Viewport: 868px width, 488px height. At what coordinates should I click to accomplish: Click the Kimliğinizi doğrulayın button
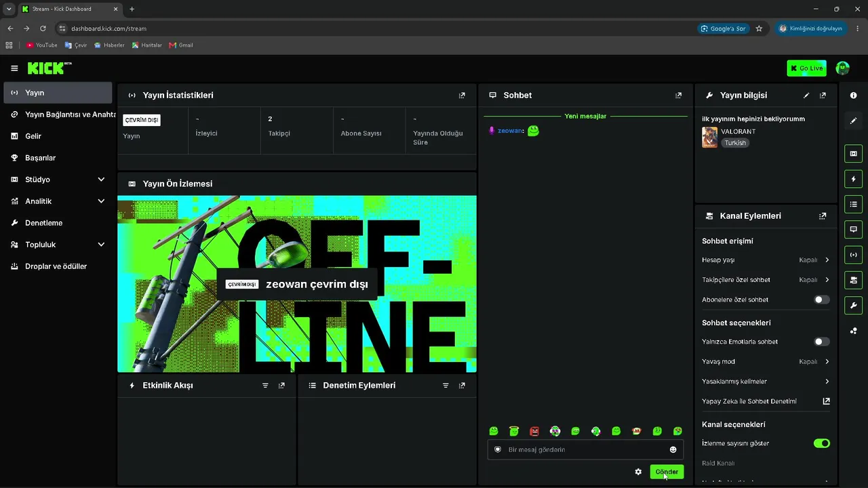810,28
